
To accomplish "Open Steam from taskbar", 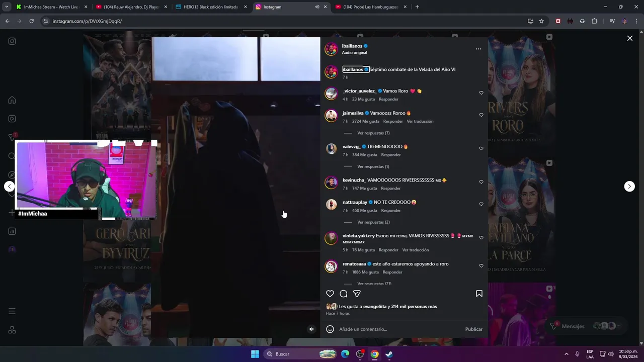I will 389,354.
